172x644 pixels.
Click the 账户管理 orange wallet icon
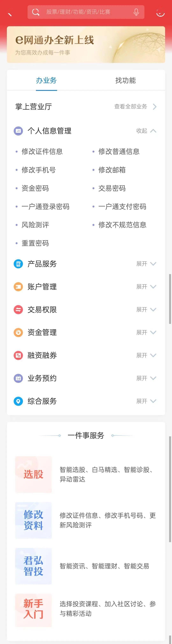pos(18,287)
